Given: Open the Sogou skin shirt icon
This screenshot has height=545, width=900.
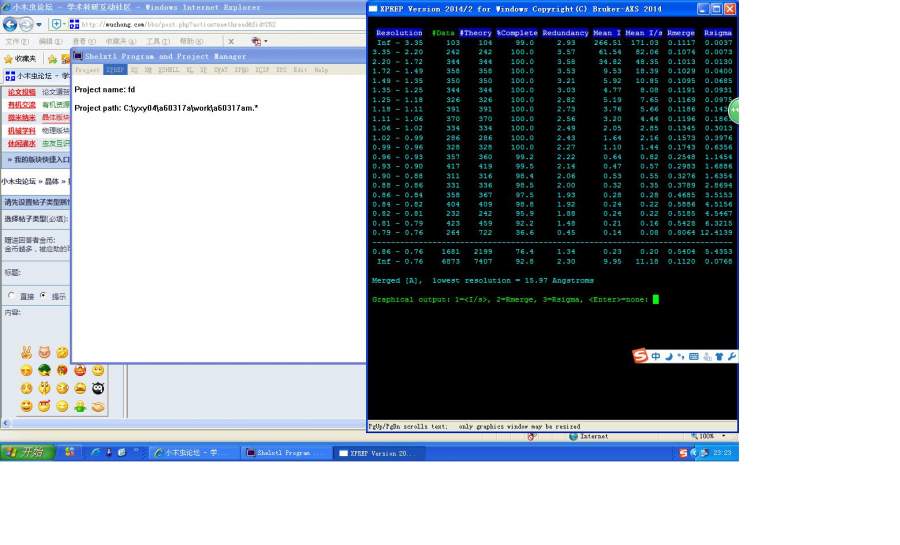Looking at the screenshot, I should 719,356.
